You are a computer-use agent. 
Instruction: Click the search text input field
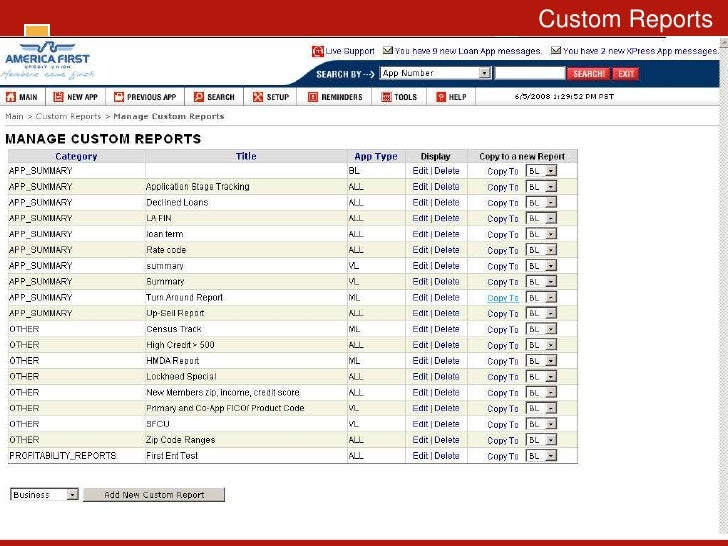530,73
